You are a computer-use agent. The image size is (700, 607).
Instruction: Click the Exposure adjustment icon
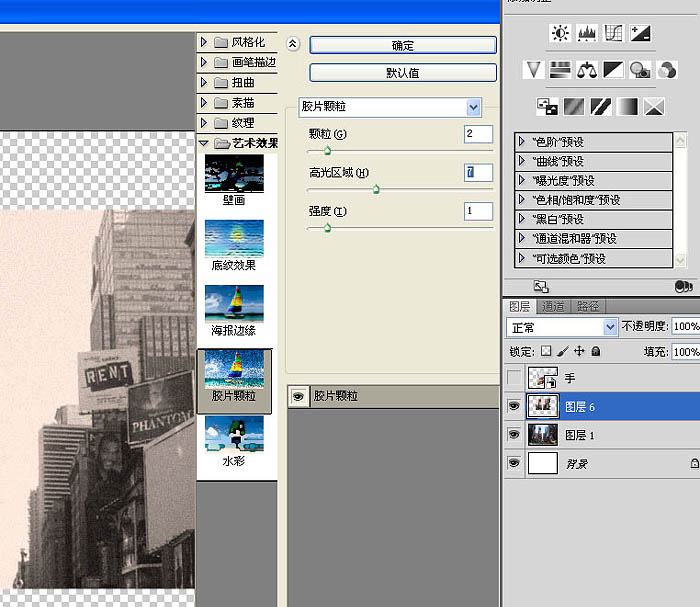point(640,34)
